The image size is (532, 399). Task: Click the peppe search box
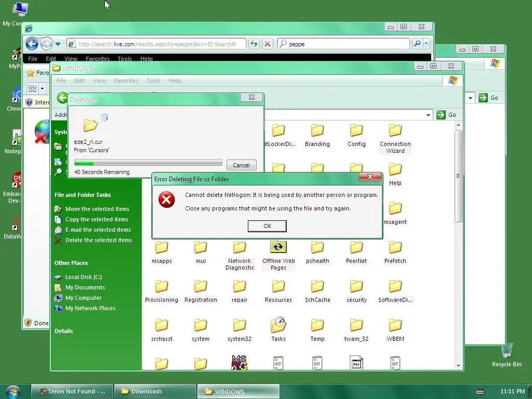[344, 44]
